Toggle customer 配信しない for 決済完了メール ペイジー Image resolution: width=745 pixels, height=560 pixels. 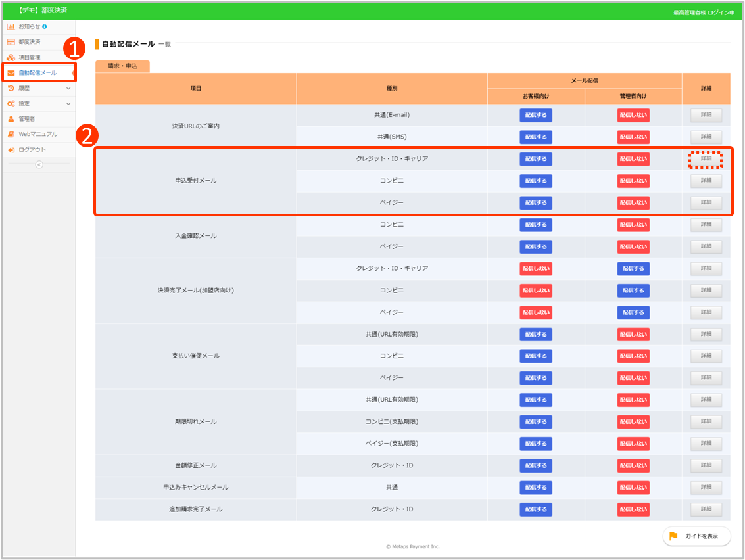[535, 312]
